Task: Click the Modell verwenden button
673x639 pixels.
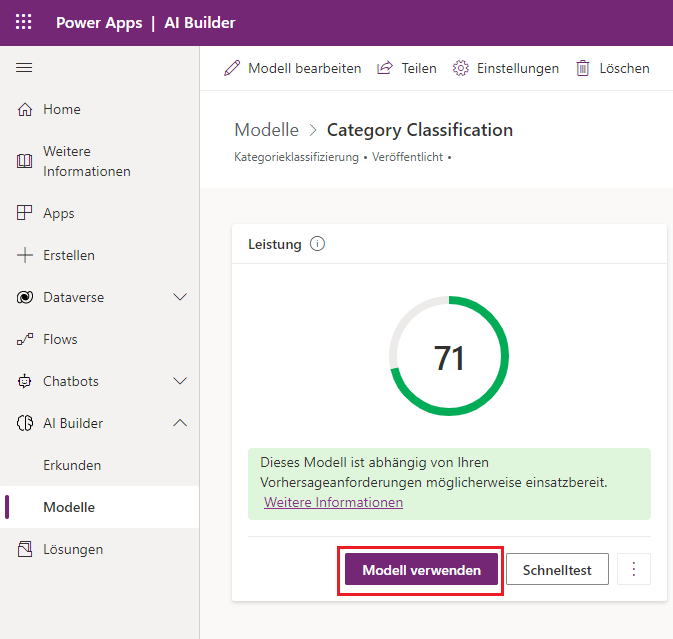Action: (421, 570)
